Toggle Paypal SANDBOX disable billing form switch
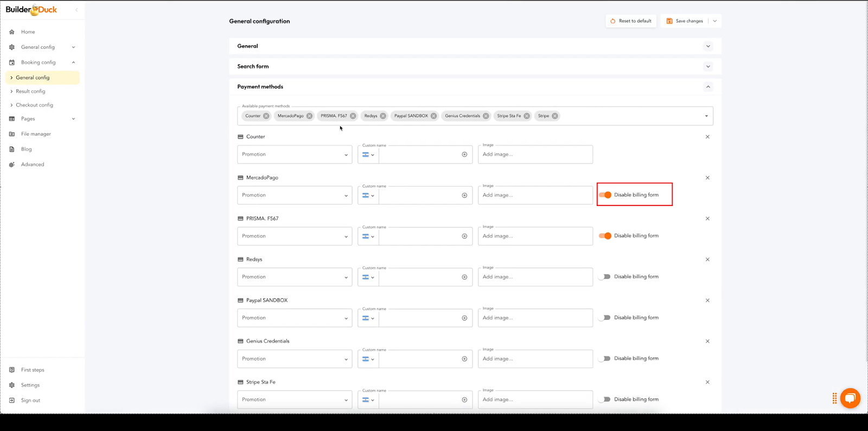Viewport: 868px width, 431px height. pos(605,318)
